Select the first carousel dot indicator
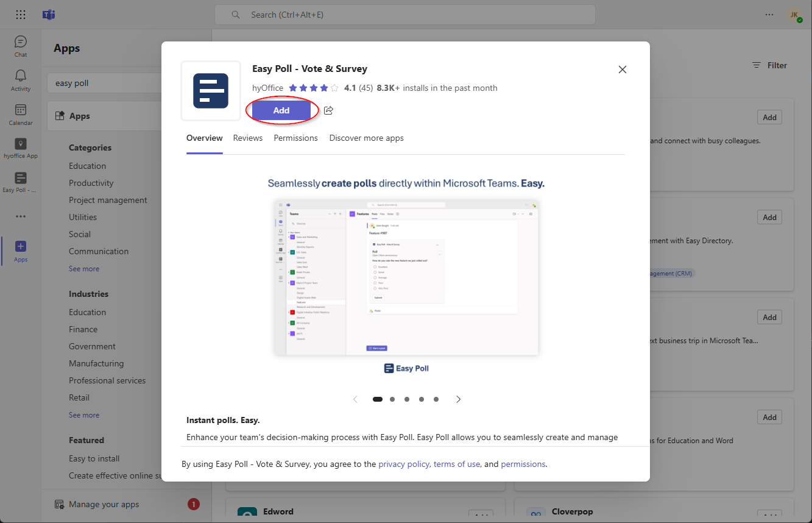Image resolution: width=812 pixels, height=523 pixels. 378,399
